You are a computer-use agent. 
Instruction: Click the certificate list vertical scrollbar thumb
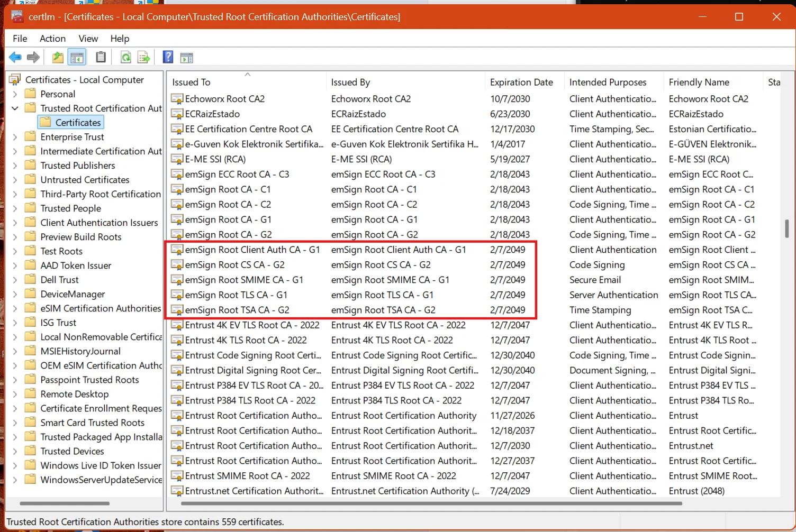pos(787,229)
